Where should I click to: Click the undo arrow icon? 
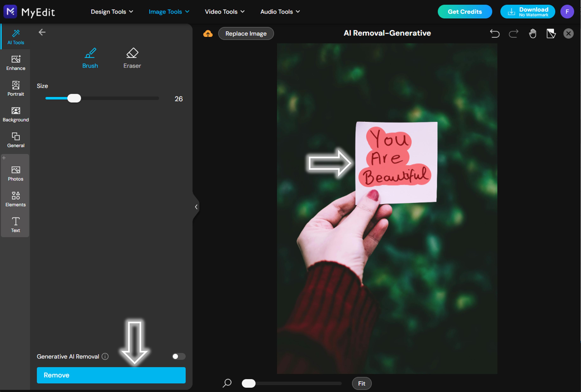[495, 33]
